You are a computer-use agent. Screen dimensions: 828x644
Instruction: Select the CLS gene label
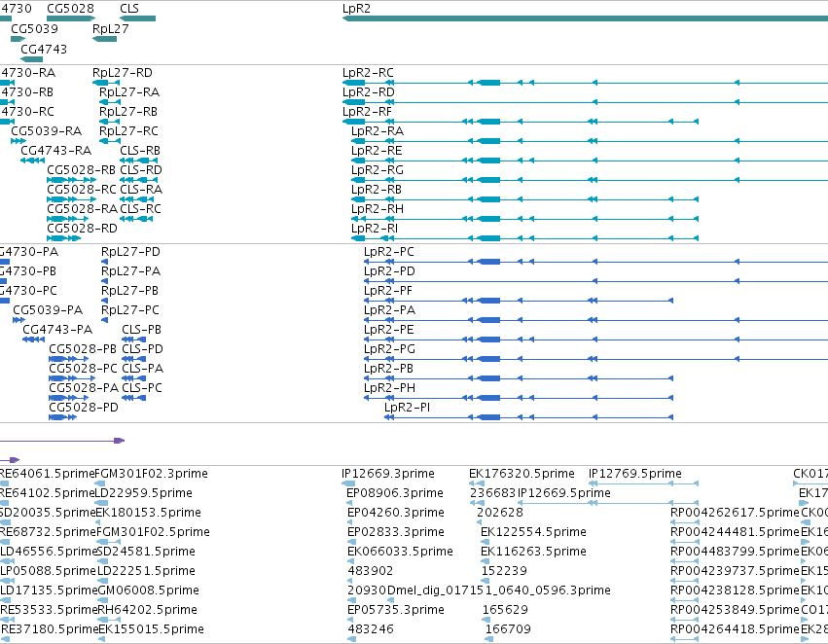pyautogui.click(x=129, y=9)
